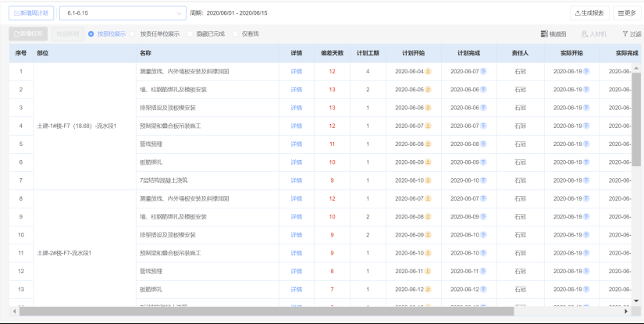
Task: Click the horizontal scrollbar left arrow
Action: (14, 312)
